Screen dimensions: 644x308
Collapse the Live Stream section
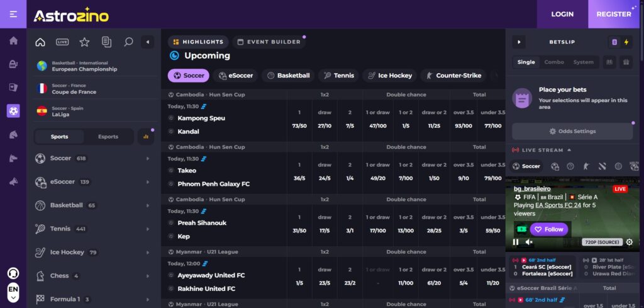coord(569,150)
